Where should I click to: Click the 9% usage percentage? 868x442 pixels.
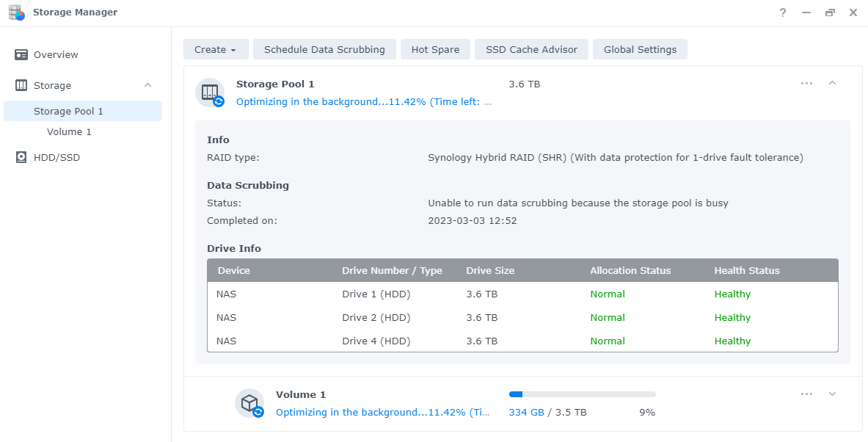(x=647, y=412)
